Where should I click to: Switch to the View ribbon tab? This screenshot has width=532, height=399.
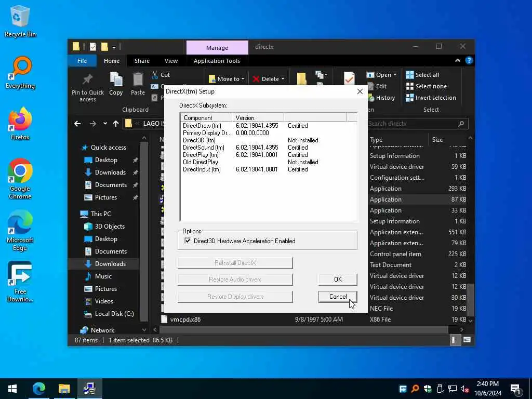[x=171, y=61]
